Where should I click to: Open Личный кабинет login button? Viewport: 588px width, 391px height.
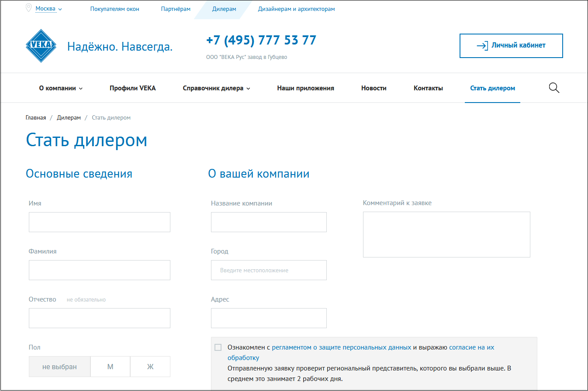tap(511, 45)
